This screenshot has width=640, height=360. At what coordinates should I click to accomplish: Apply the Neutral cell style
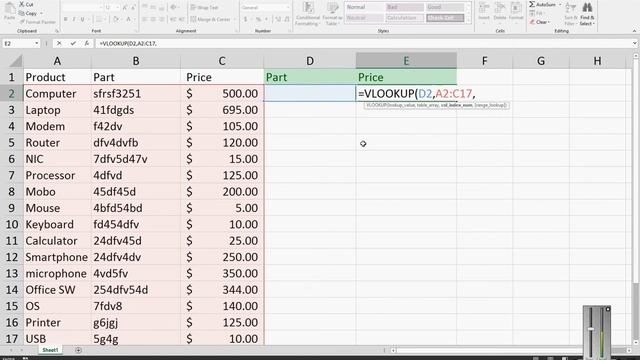click(364, 18)
